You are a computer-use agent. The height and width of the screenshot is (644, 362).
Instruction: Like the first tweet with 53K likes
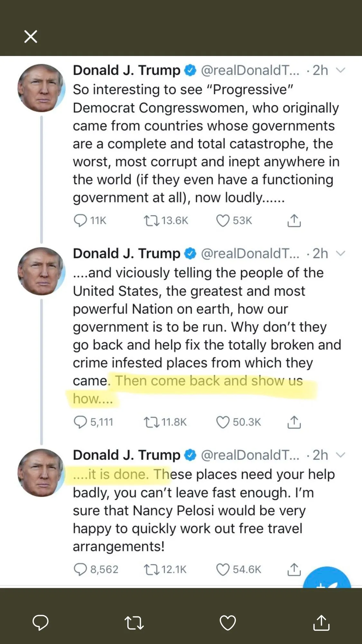tap(223, 221)
